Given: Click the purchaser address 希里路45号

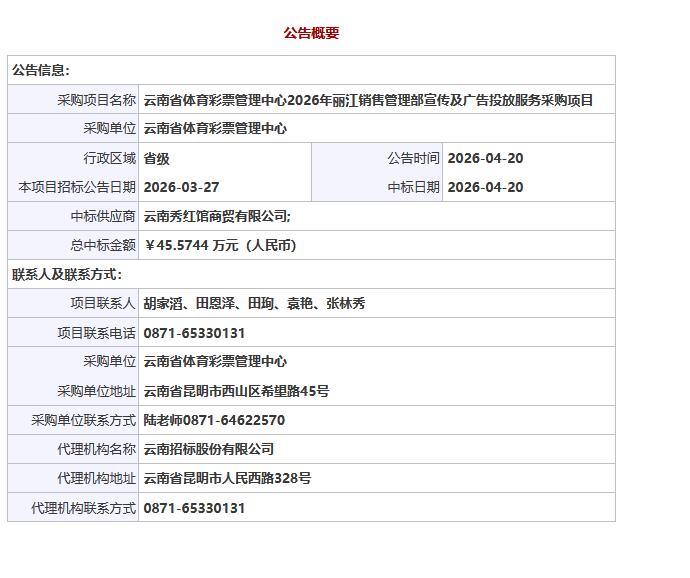Looking at the screenshot, I should tap(236, 391).
